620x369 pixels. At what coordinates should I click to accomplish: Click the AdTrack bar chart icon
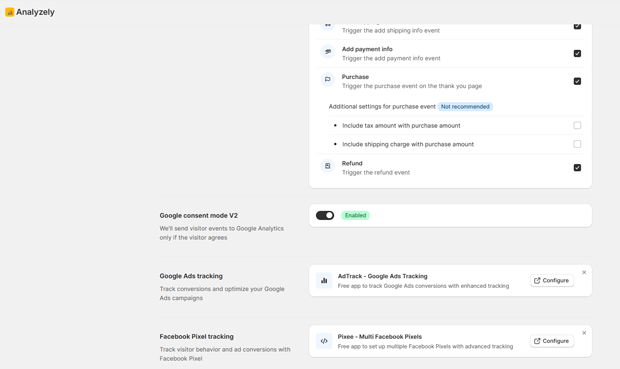click(324, 281)
